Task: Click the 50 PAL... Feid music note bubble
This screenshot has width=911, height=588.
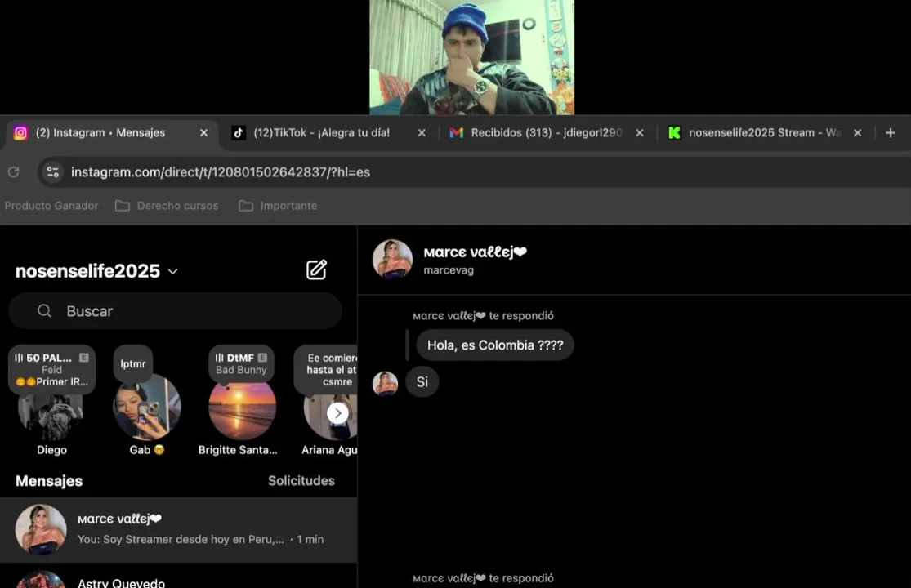Action: pos(51,370)
